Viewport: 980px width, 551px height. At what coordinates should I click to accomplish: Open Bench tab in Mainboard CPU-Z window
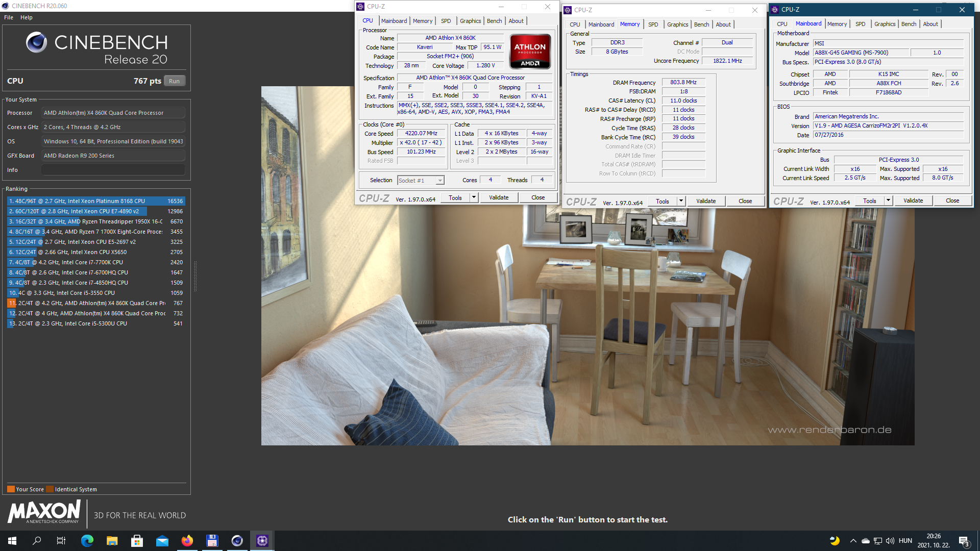[x=909, y=24]
